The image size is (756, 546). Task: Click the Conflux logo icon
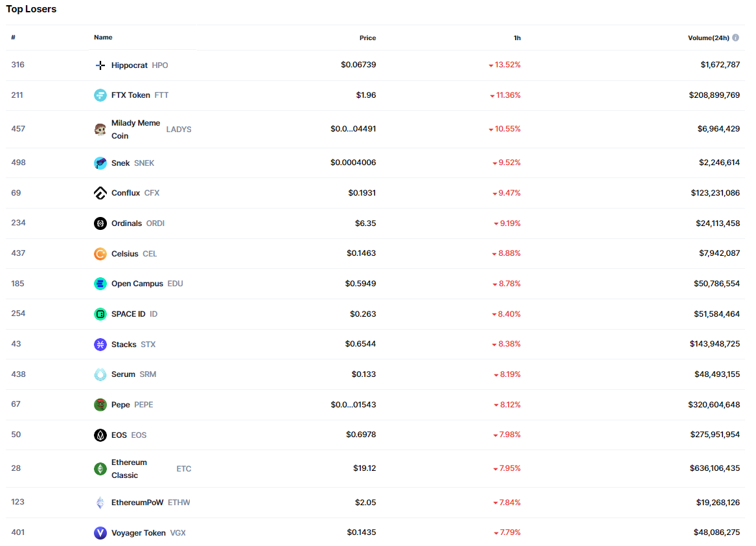pyautogui.click(x=100, y=193)
